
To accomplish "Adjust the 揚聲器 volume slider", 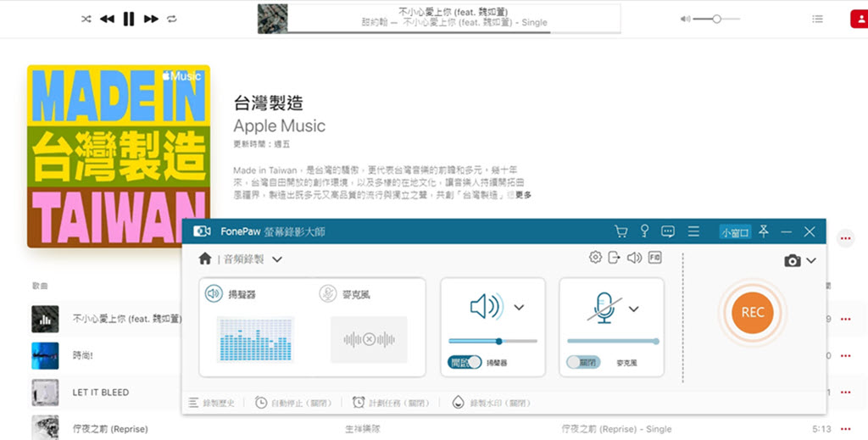I will 492,342.
